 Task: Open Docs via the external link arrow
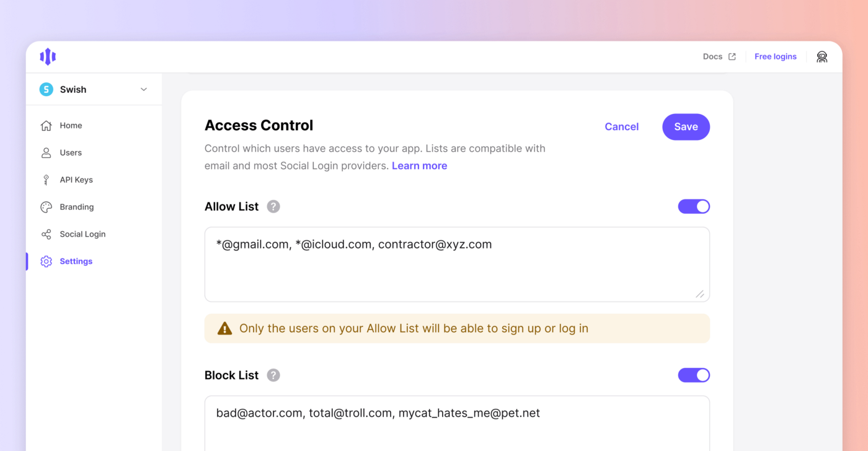[733, 56]
